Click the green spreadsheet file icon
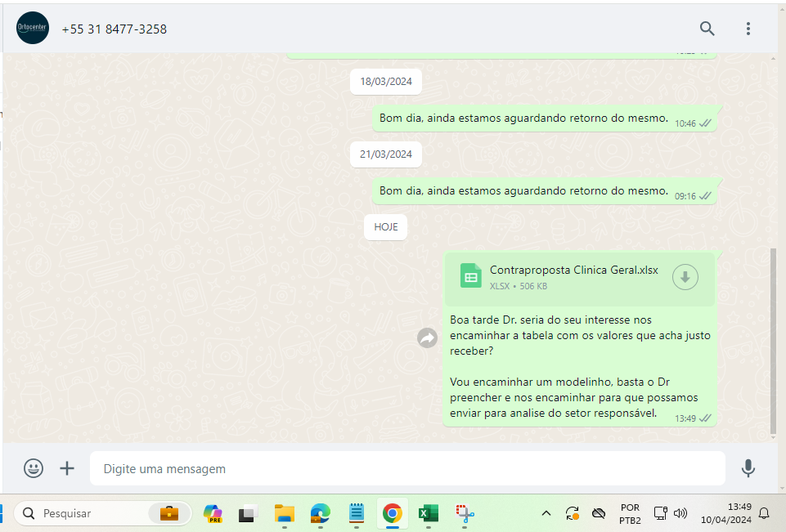Viewport: 786px width, 532px height. pos(470,276)
